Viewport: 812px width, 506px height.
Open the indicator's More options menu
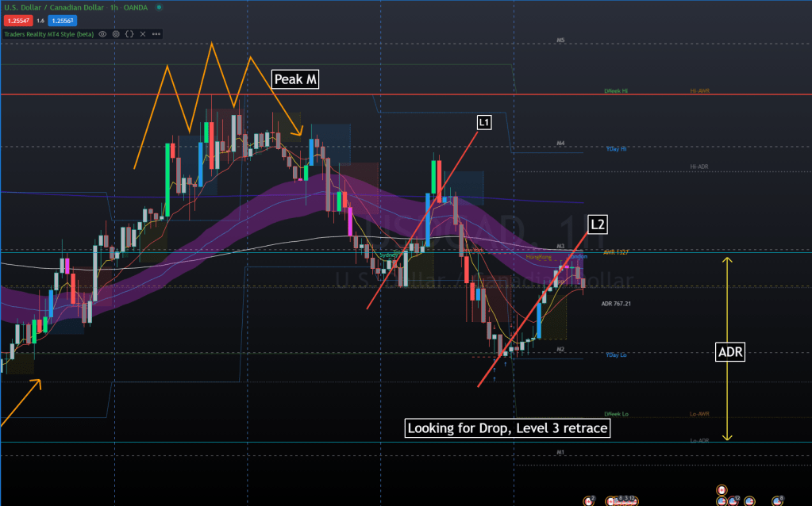(x=156, y=34)
